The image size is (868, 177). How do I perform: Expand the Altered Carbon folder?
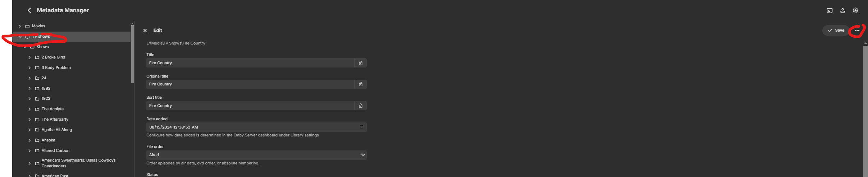[x=29, y=151]
